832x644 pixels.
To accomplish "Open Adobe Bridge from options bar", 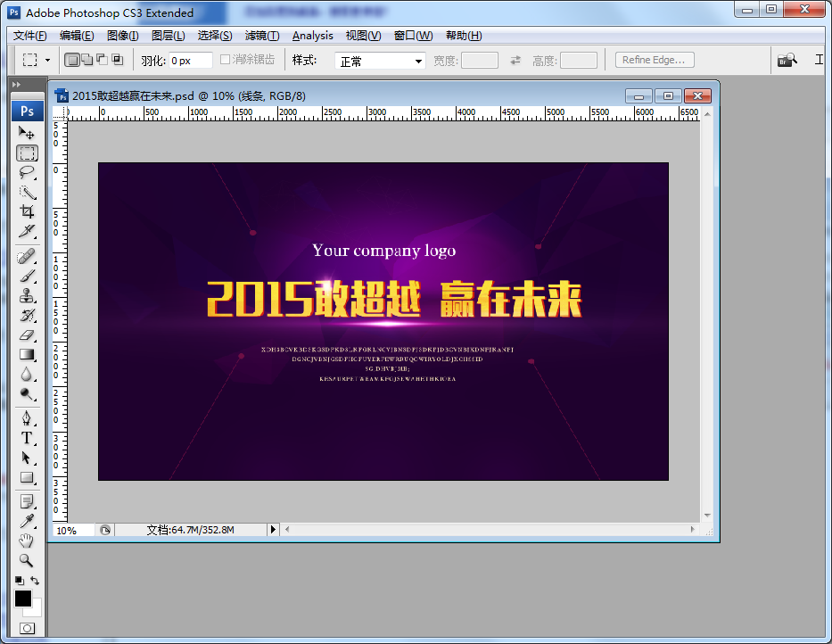I will pyautogui.click(x=787, y=60).
